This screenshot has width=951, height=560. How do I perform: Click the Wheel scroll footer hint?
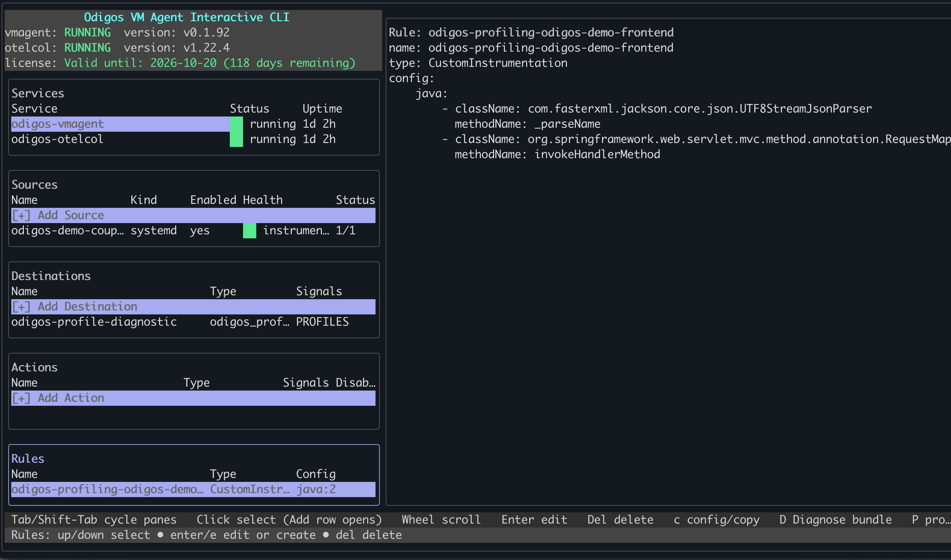pyautogui.click(x=441, y=520)
